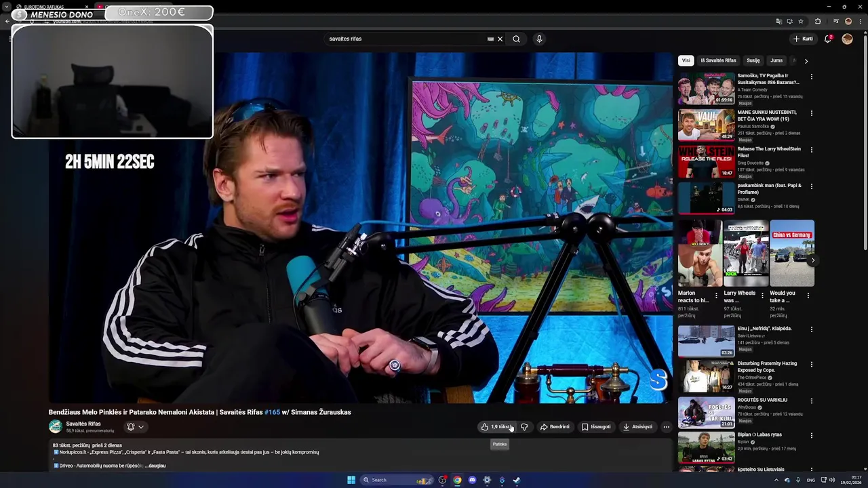868x488 pixels.
Task: Activate voice search microphone
Action: pyautogui.click(x=539, y=39)
